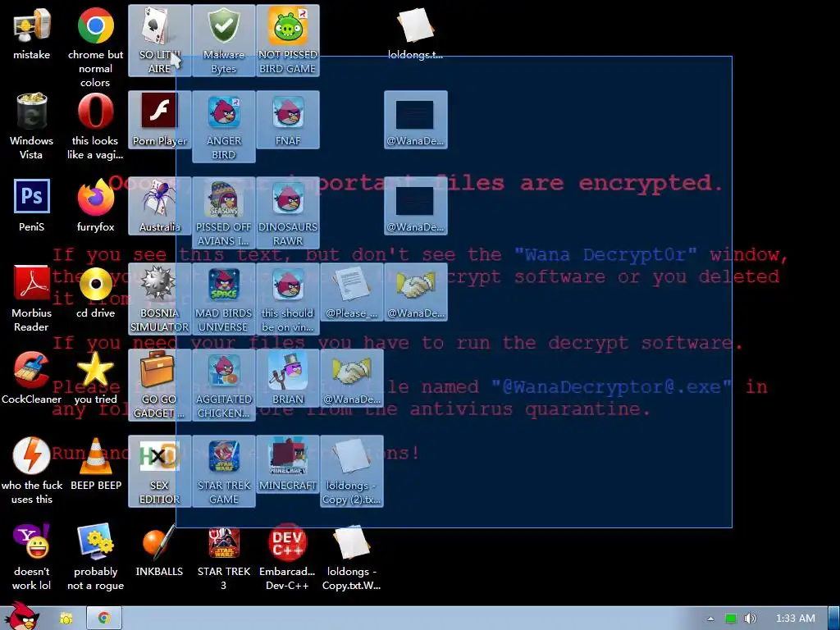Select the 'SO LITHAIRE' card game icon
Screen dimensions: 840x630
tap(160, 41)
